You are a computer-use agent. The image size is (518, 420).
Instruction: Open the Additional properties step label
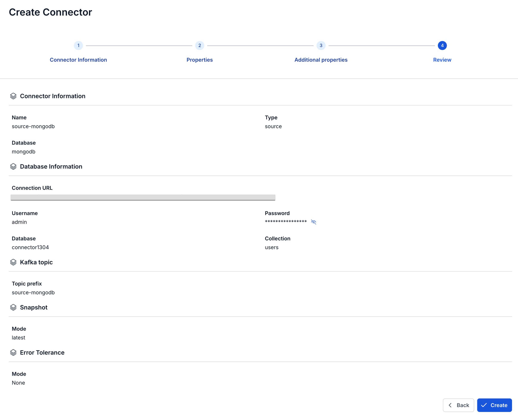(321, 60)
